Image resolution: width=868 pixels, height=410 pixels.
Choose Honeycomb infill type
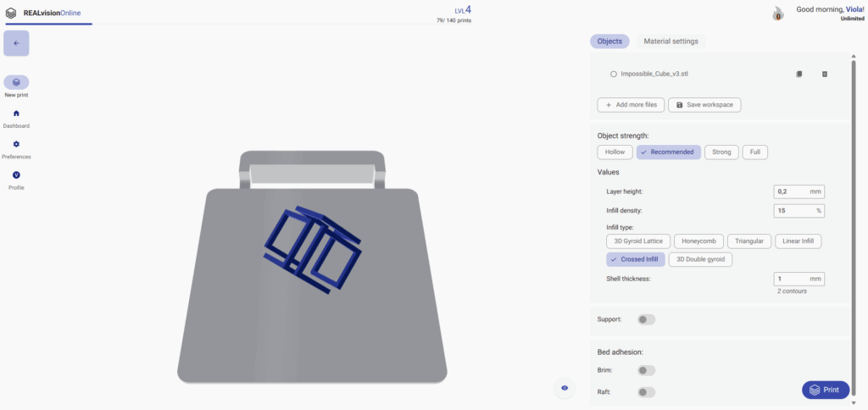698,241
